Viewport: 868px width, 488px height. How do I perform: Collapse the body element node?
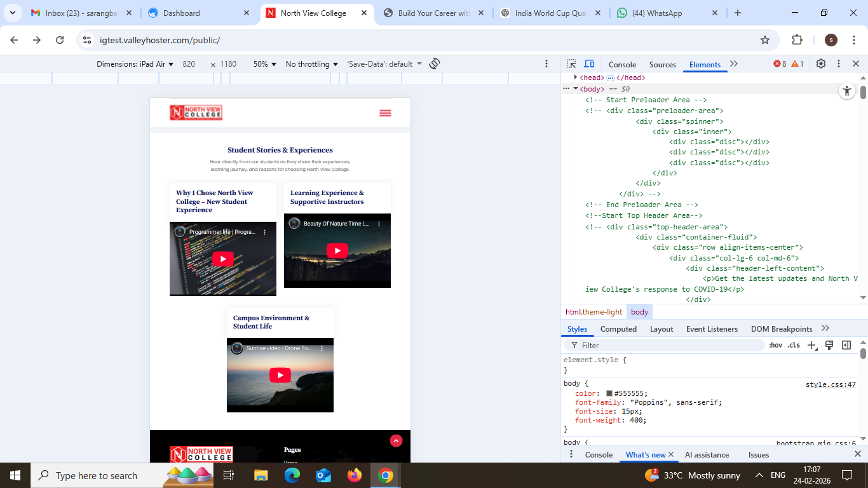(576, 89)
